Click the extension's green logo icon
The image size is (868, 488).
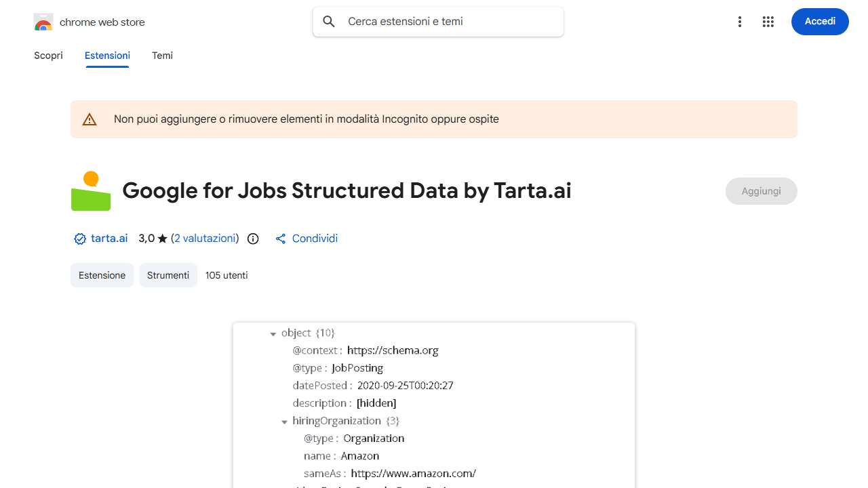(90, 190)
